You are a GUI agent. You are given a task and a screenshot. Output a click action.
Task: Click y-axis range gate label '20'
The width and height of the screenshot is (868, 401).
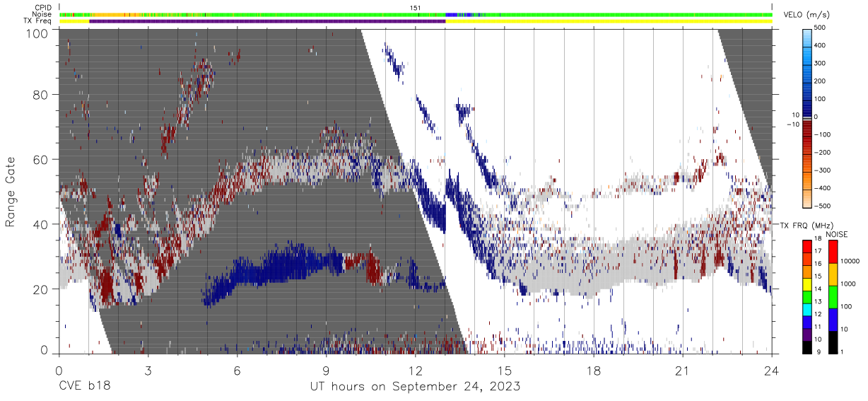tap(41, 289)
